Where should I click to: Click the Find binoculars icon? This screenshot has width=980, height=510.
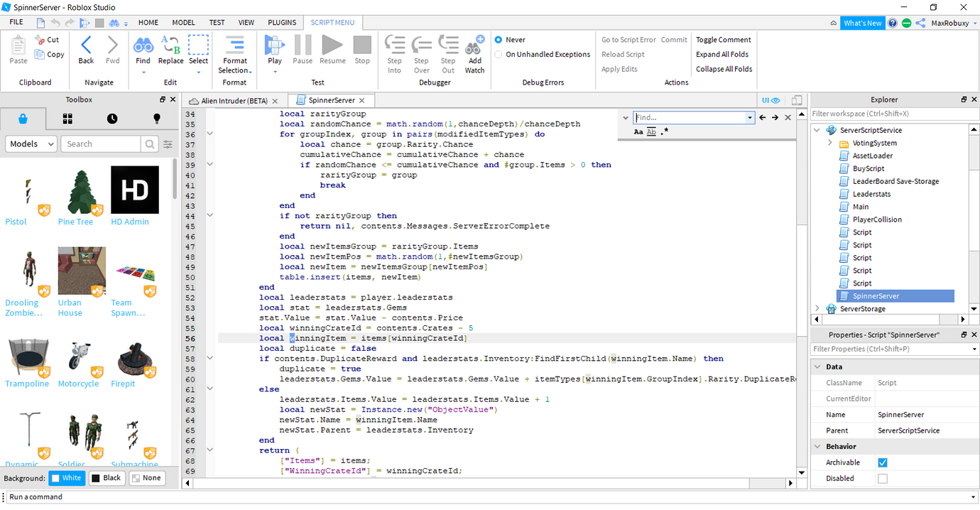(x=143, y=45)
